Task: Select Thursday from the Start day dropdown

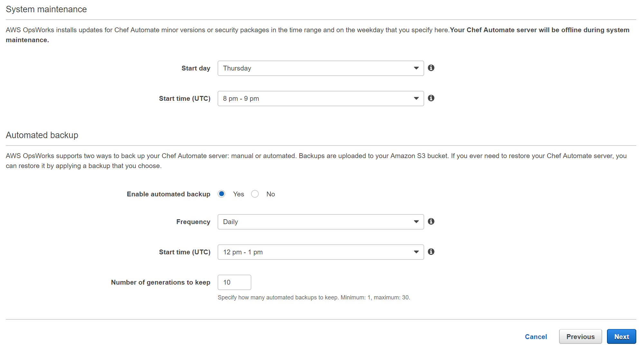Action: (321, 68)
